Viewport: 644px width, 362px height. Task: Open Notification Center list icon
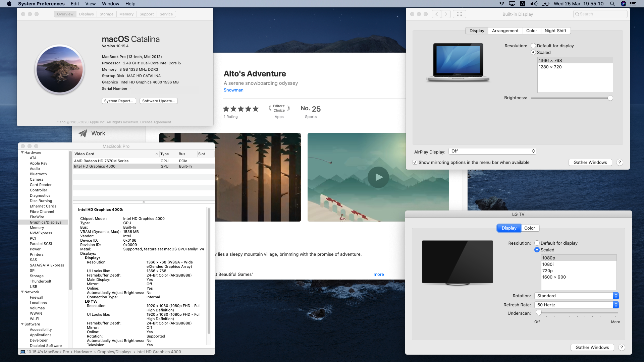(633, 4)
